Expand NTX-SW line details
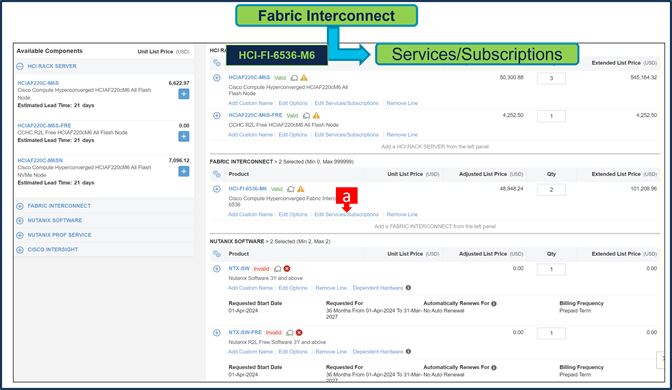 pos(217,269)
